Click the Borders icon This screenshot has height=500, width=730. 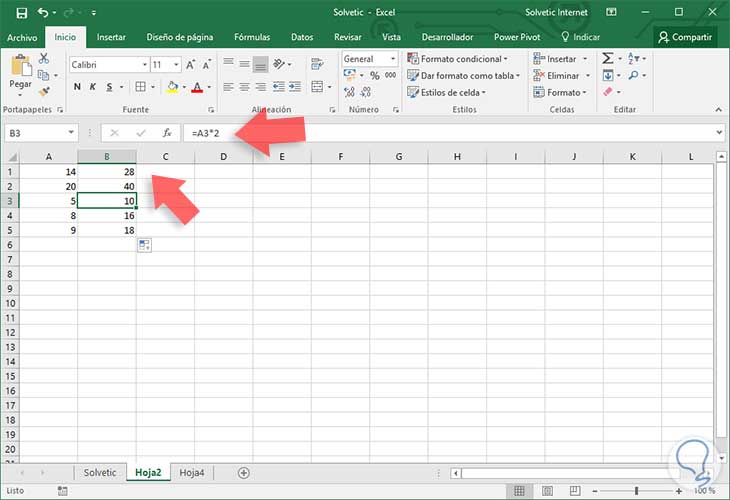click(141, 87)
